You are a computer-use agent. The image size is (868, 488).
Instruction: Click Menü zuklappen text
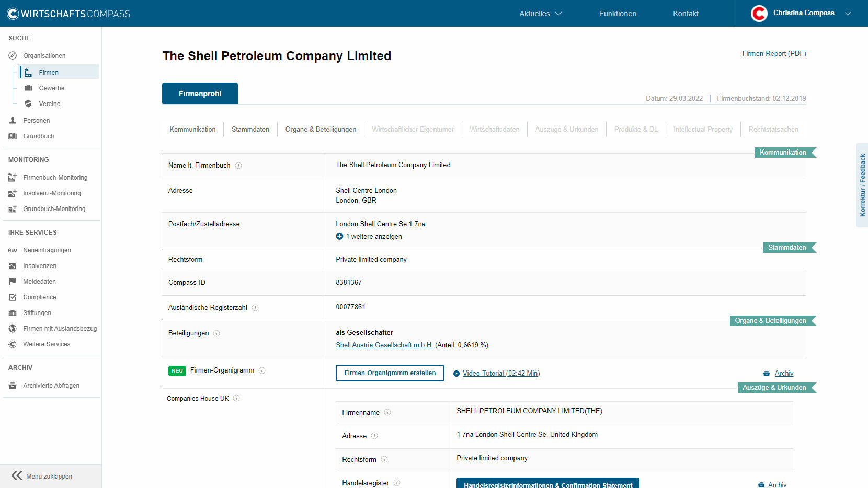pos(49,476)
